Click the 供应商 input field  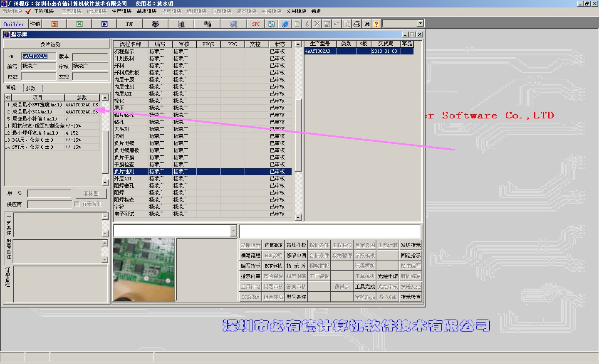tap(50, 204)
